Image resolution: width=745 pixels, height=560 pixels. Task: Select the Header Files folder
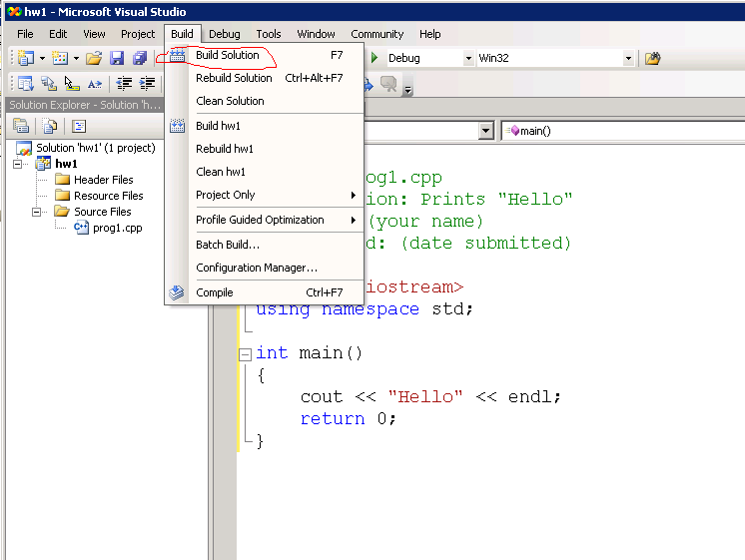pos(103,180)
